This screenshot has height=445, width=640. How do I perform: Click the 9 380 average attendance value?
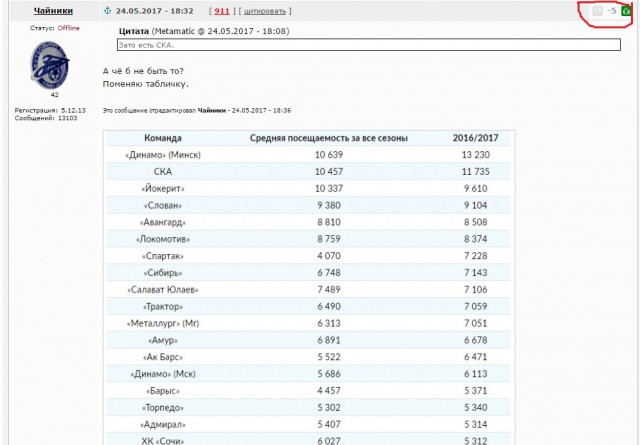coord(329,206)
